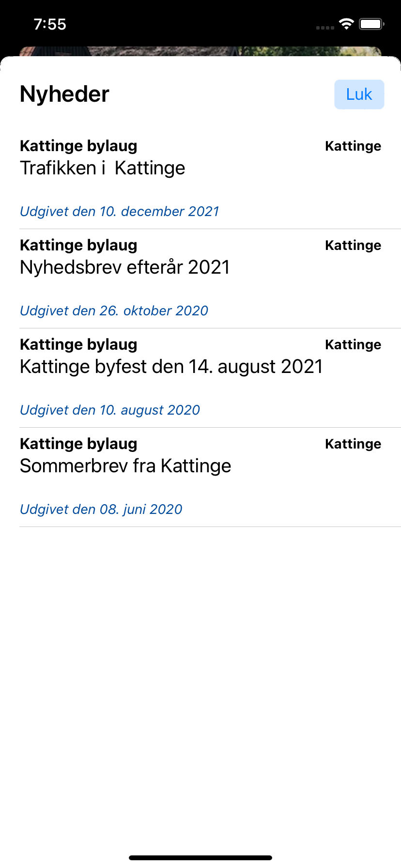Open Nyhedsbrev efterår 2021 news item
The image size is (401, 868).
[125, 267]
